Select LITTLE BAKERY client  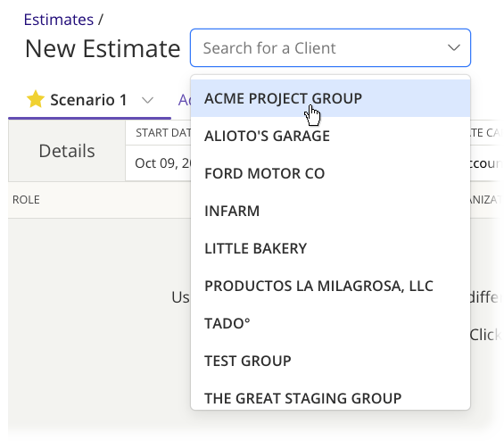tap(330, 248)
